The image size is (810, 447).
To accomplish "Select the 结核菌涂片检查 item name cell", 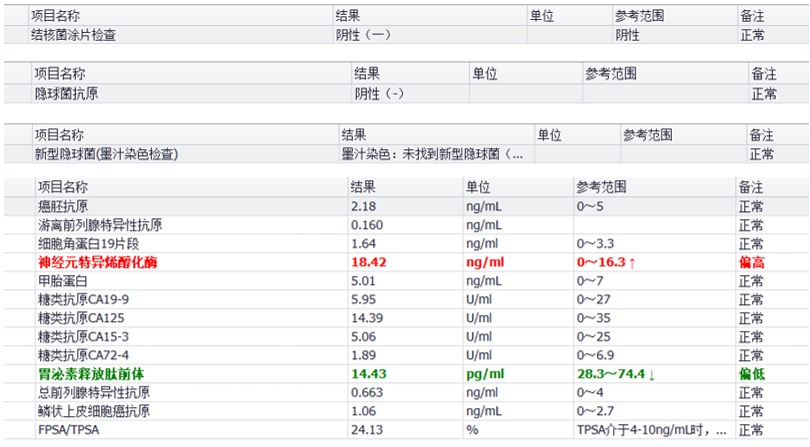I will [x=73, y=35].
